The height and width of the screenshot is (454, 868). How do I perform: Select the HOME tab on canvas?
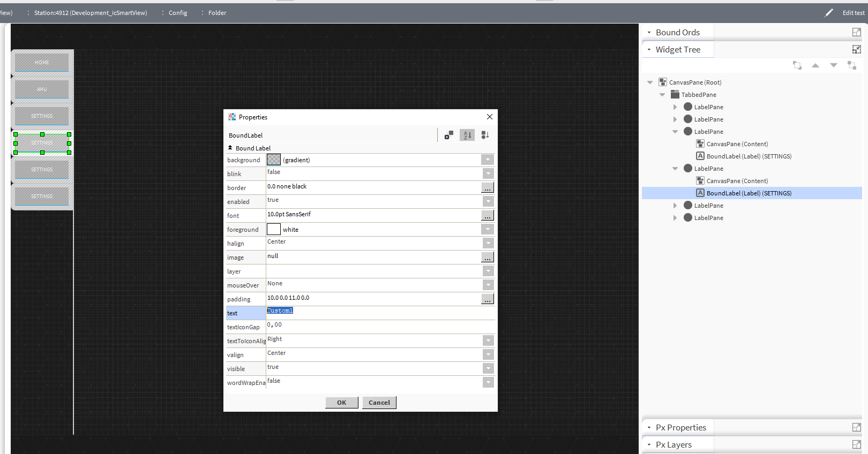pyautogui.click(x=42, y=63)
